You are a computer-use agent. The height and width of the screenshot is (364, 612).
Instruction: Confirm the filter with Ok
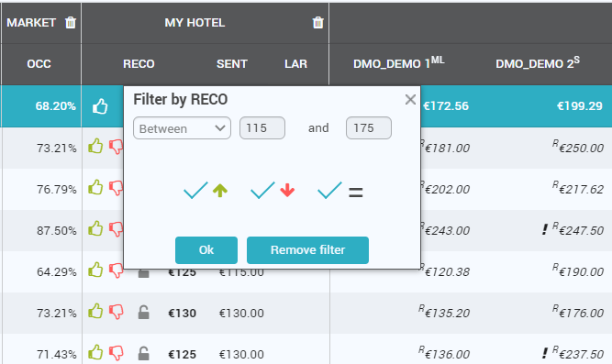[206, 250]
